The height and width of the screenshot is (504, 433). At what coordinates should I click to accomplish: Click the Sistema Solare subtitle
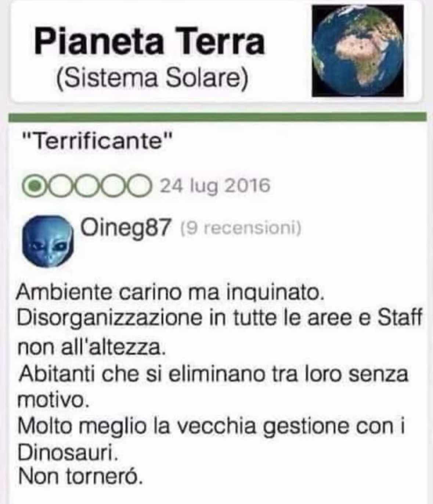point(152,78)
